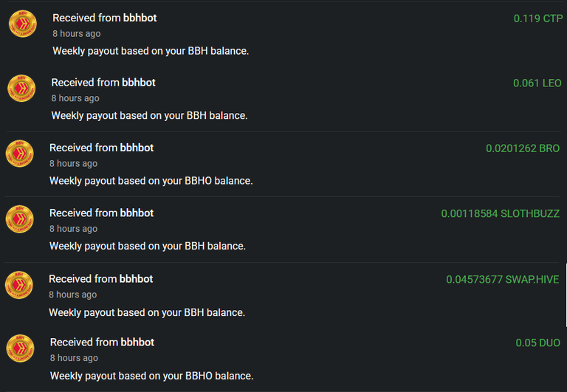The image size is (567, 392).
Task: Select the 0.0201262 BRO amount
Action: tap(523, 148)
